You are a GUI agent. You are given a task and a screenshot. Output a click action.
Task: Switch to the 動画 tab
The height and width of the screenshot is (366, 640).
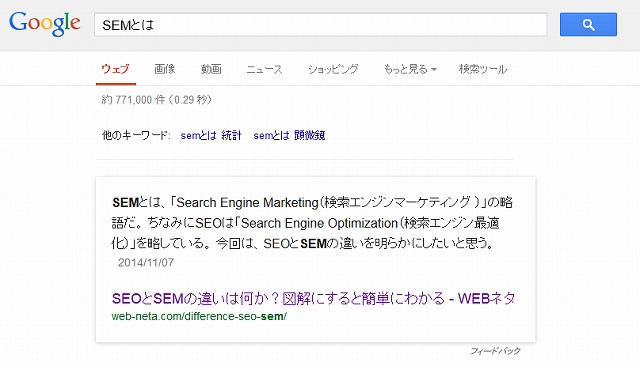211,69
